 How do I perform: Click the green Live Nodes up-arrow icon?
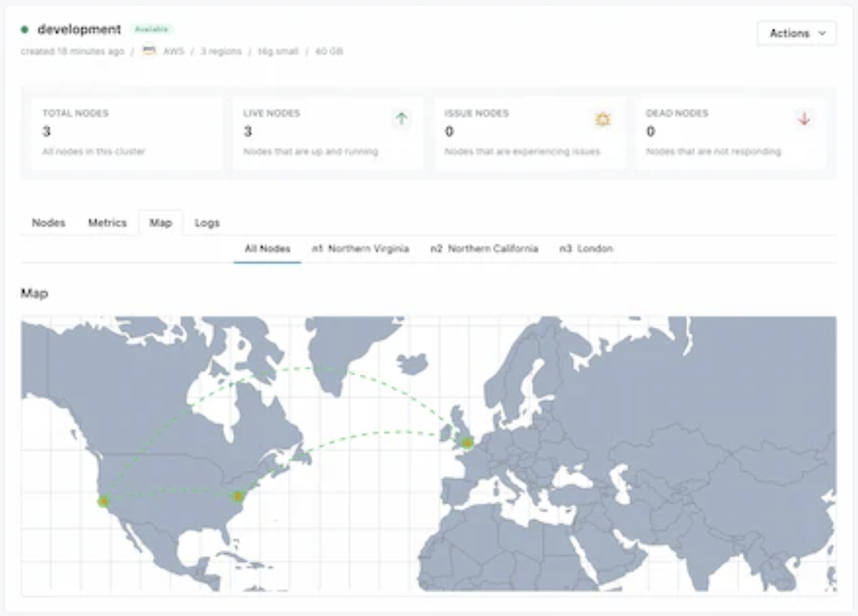[401, 119]
